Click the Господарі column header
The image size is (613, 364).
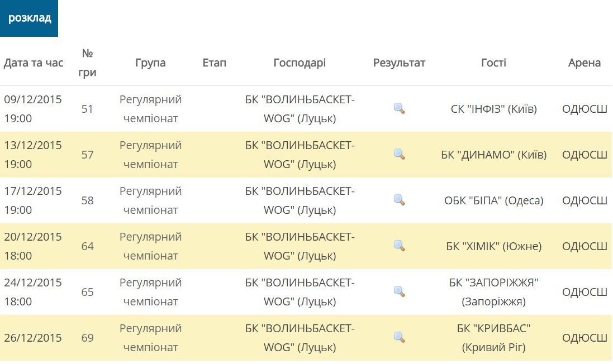click(300, 63)
